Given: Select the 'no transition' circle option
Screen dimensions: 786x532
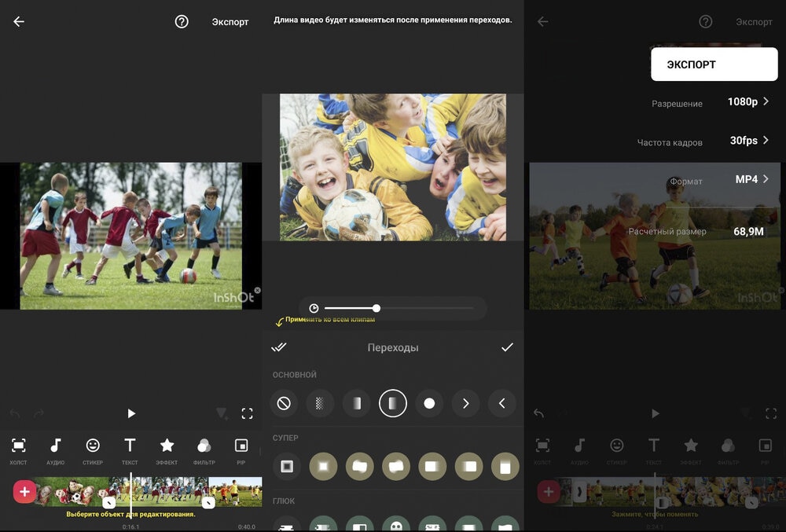Looking at the screenshot, I should point(284,403).
